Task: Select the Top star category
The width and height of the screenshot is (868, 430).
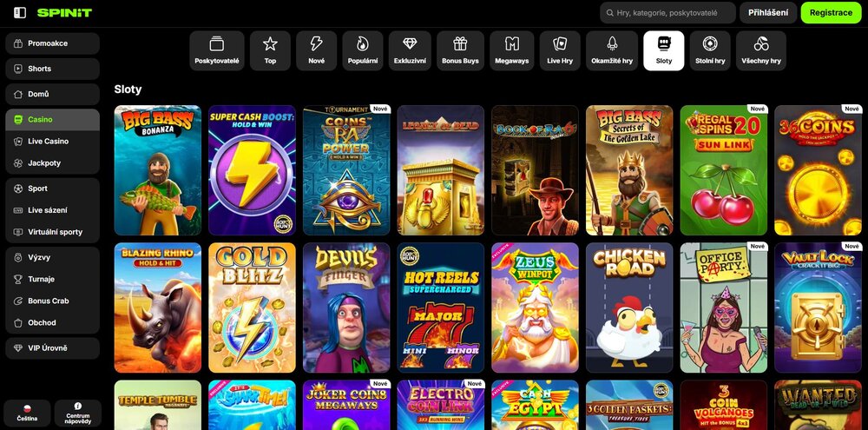Action: 270,50
